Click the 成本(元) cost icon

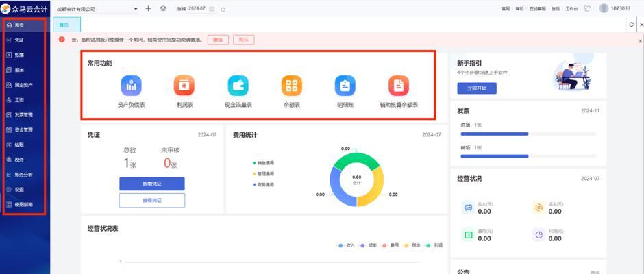tap(538, 208)
